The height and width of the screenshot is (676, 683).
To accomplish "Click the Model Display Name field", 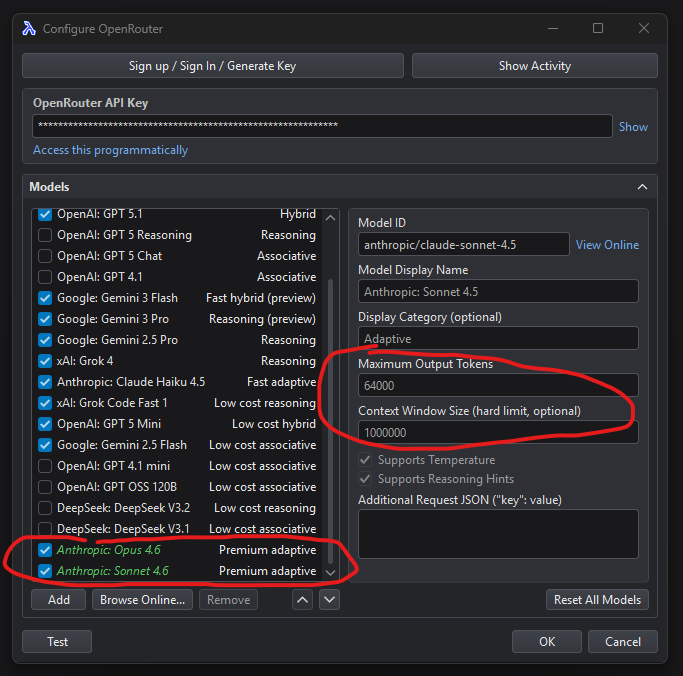I will pyautogui.click(x=498, y=291).
